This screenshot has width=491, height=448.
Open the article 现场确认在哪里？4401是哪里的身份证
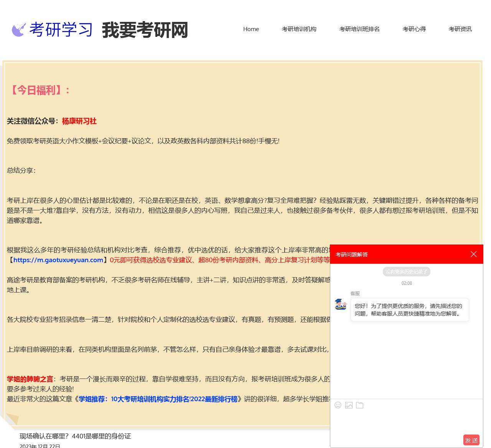click(75, 436)
